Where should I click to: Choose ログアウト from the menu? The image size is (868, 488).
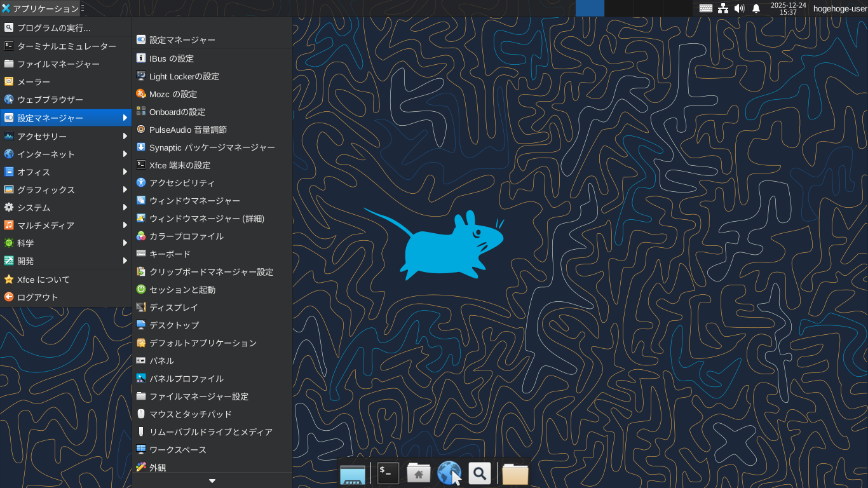pyautogui.click(x=66, y=297)
